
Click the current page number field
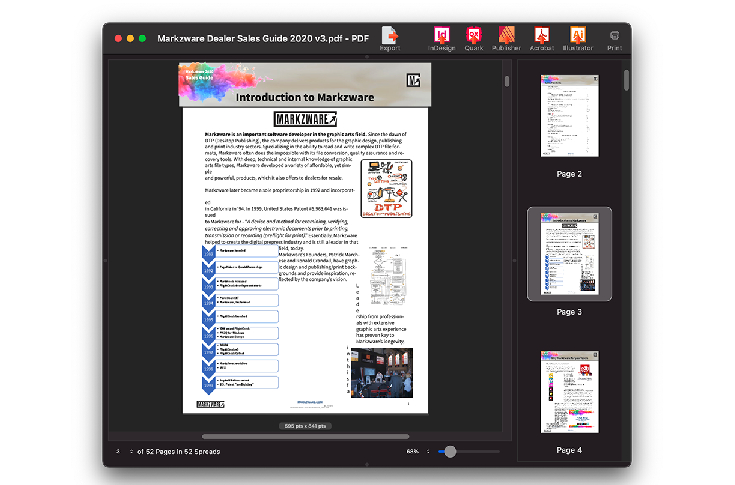[x=118, y=451]
